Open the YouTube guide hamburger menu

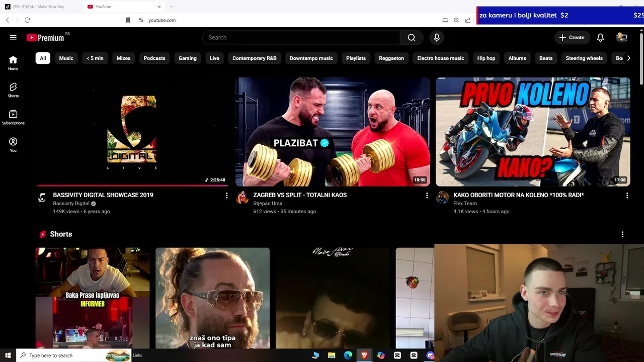click(13, 38)
